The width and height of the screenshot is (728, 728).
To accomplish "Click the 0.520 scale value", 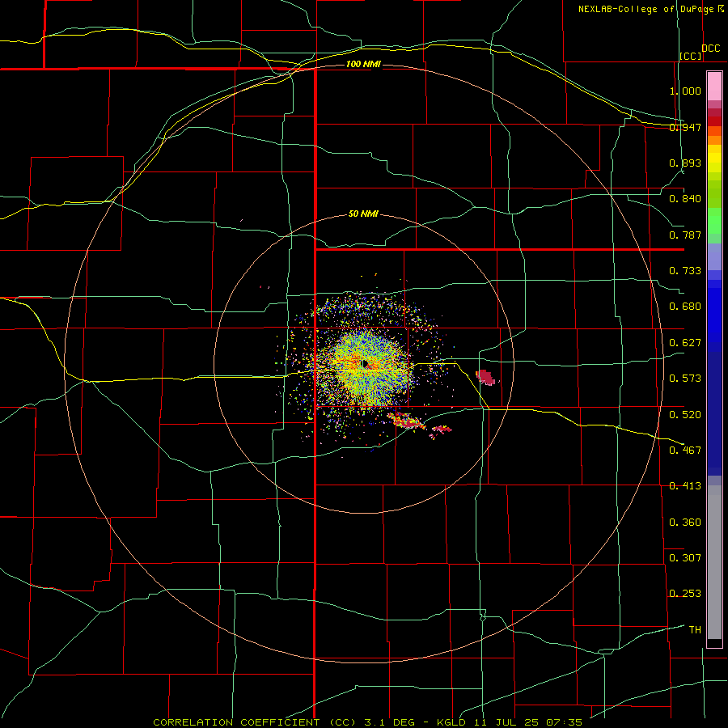I will click(685, 414).
